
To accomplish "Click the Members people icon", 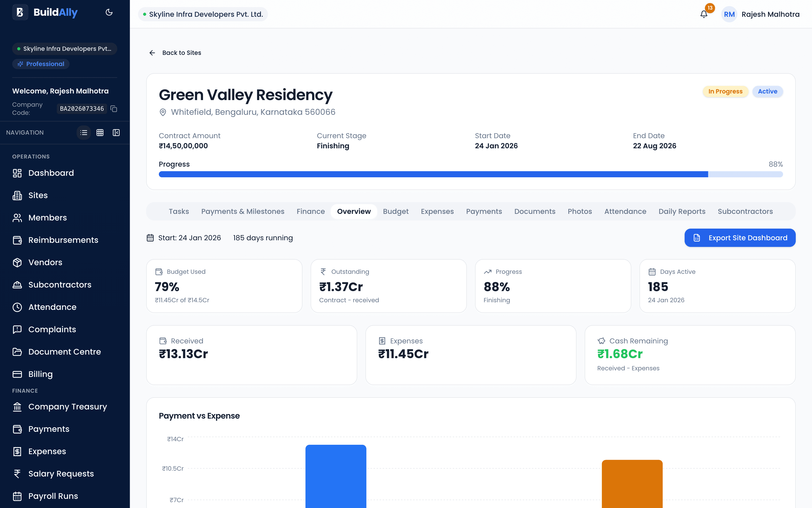I will click(x=17, y=218).
